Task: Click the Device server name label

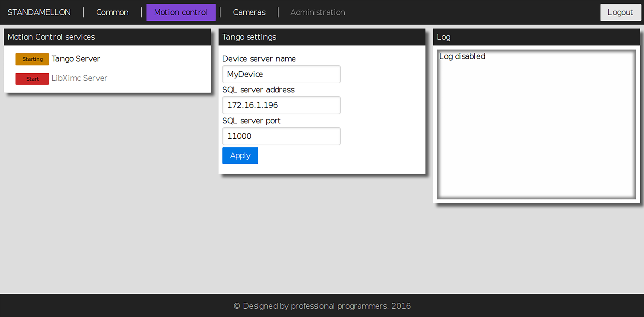Action: (259, 59)
